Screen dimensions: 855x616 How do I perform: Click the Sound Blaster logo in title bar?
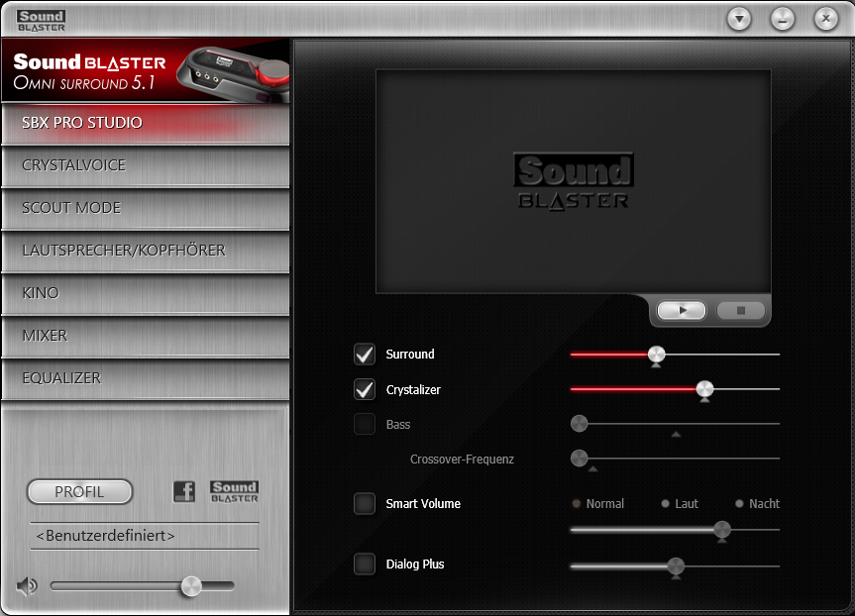point(41,21)
